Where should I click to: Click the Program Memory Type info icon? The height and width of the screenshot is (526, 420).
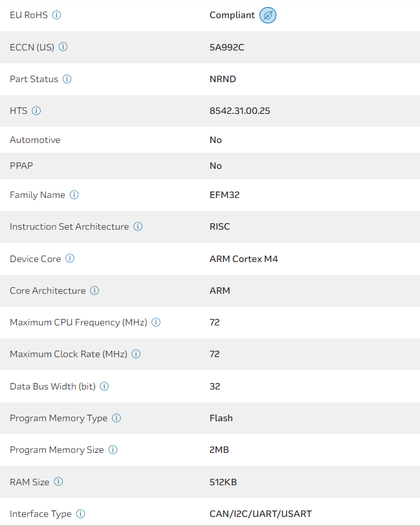(x=116, y=418)
